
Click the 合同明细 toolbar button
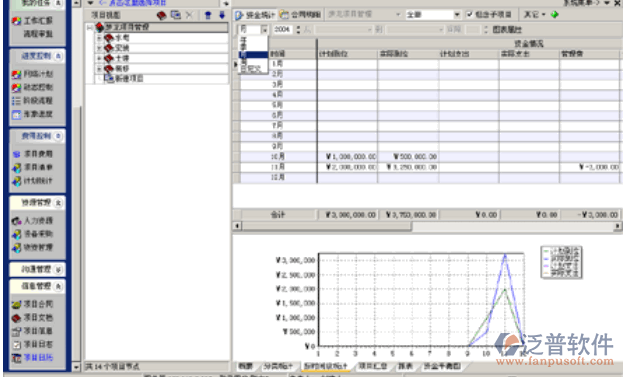(x=300, y=15)
